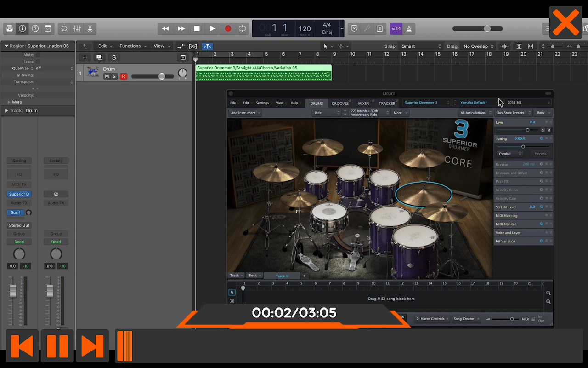Open Smart Controls with the dial icon
This screenshot has height=368, width=588.
point(64,29)
